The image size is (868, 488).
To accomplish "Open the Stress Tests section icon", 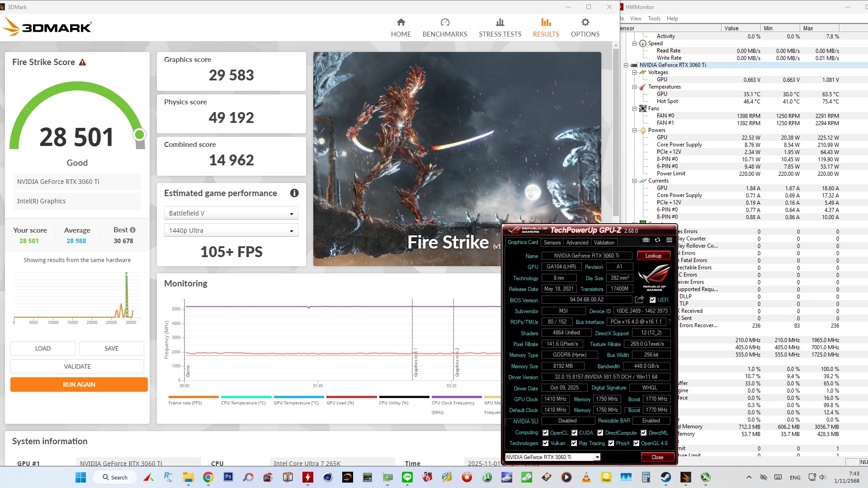I will [500, 23].
